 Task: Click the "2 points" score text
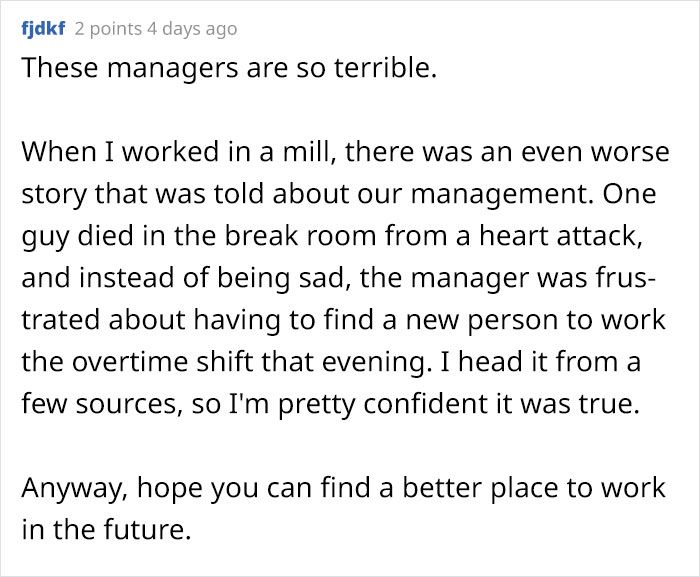point(108,28)
